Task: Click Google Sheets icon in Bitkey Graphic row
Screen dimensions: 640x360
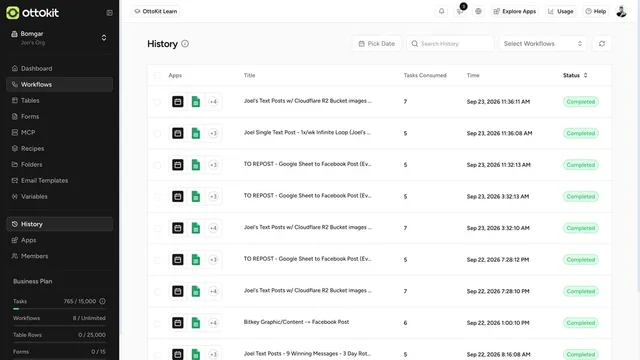Action: [x=196, y=323]
